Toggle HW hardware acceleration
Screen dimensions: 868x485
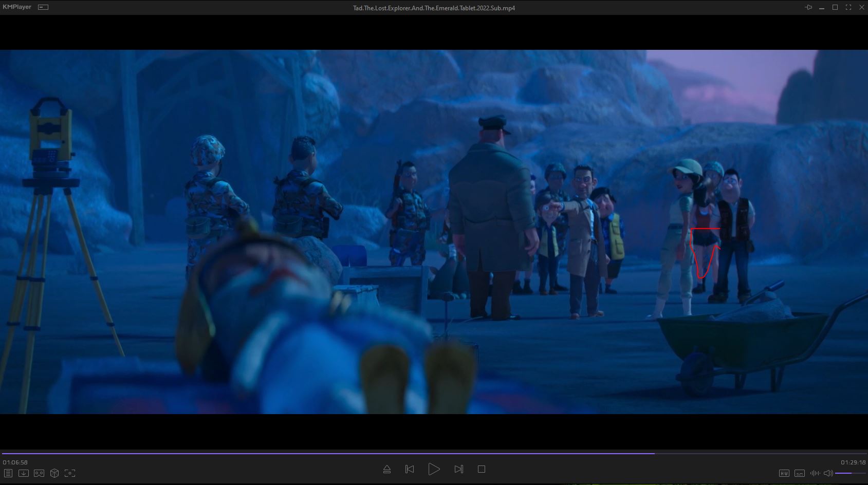point(784,473)
